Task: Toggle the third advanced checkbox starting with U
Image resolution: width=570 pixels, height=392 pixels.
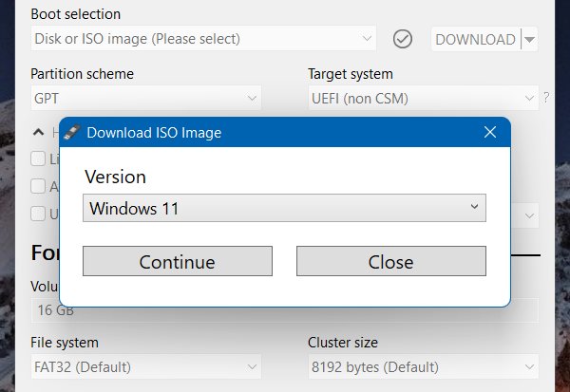Action: (38, 214)
